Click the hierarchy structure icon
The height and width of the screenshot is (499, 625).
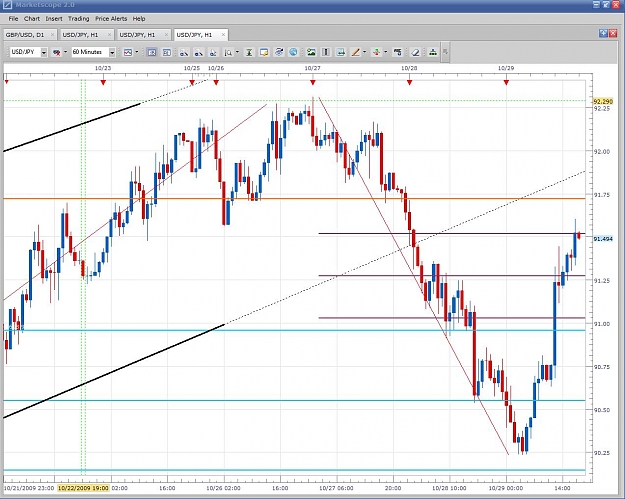(432, 52)
